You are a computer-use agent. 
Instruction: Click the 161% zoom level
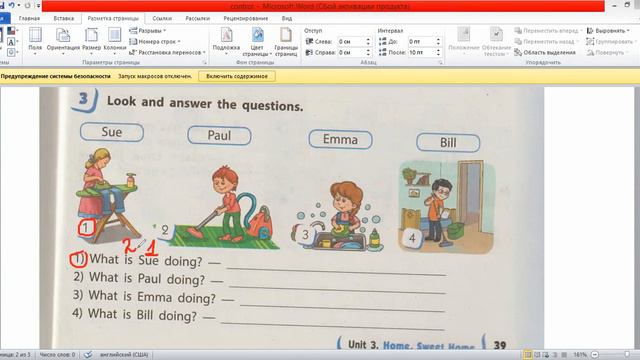click(x=580, y=355)
